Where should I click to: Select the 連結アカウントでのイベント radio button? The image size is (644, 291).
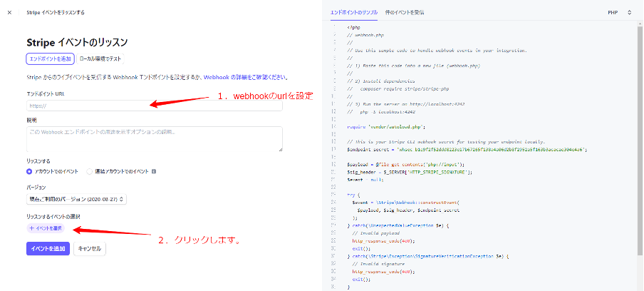click(90, 172)
